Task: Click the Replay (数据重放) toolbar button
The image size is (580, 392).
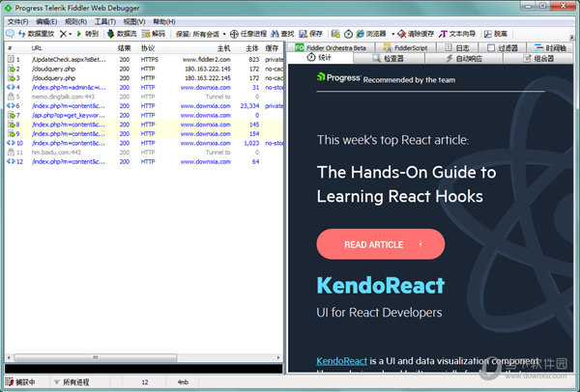Action: point(36,34)
